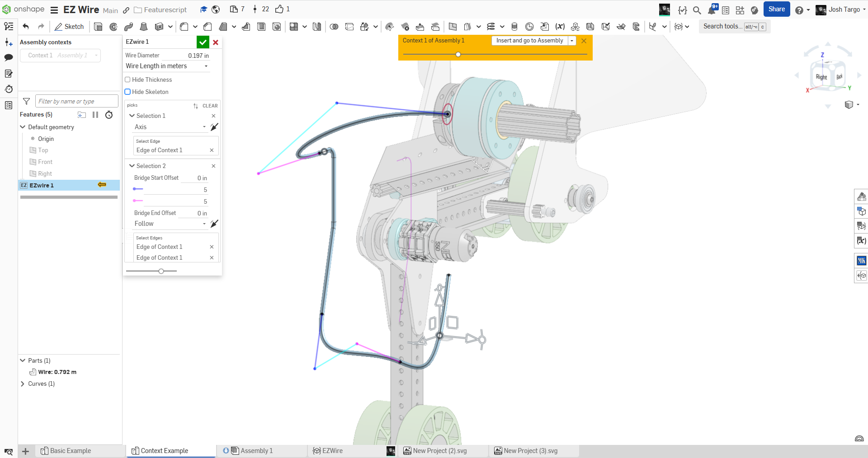This screenshot has height=458, width=868.
Task: Switch to Context Example tab
Action: click(171, 451)
